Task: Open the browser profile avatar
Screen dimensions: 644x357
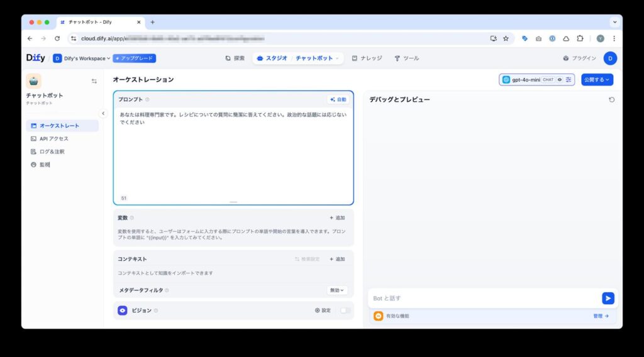Action: pos(600,38)
